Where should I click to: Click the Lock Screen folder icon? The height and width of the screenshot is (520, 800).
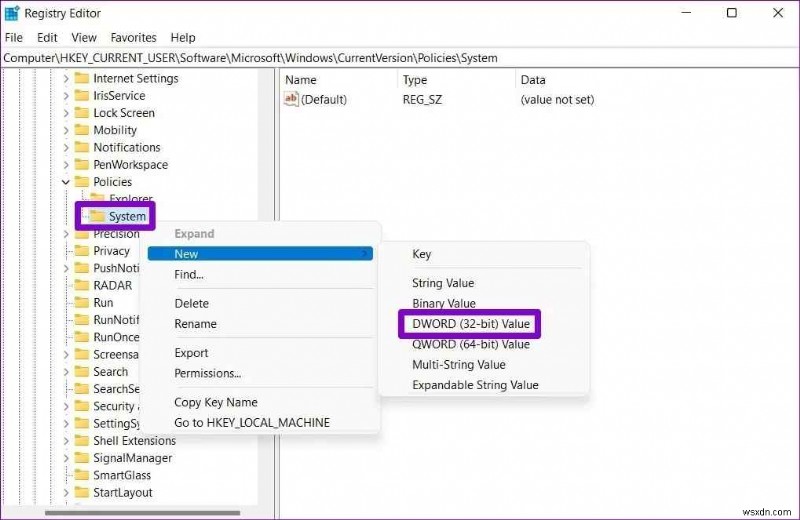pos(82,113)
